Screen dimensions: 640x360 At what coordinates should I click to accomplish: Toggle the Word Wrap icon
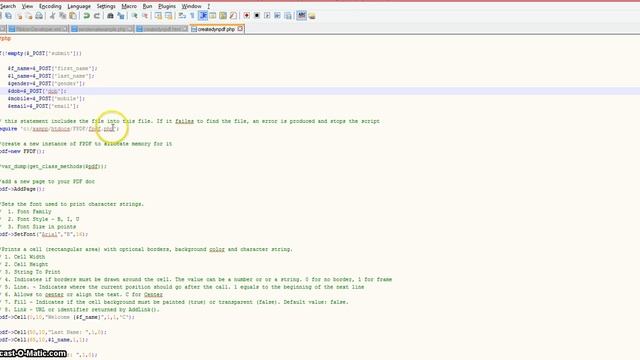click(x=182, y=16)
